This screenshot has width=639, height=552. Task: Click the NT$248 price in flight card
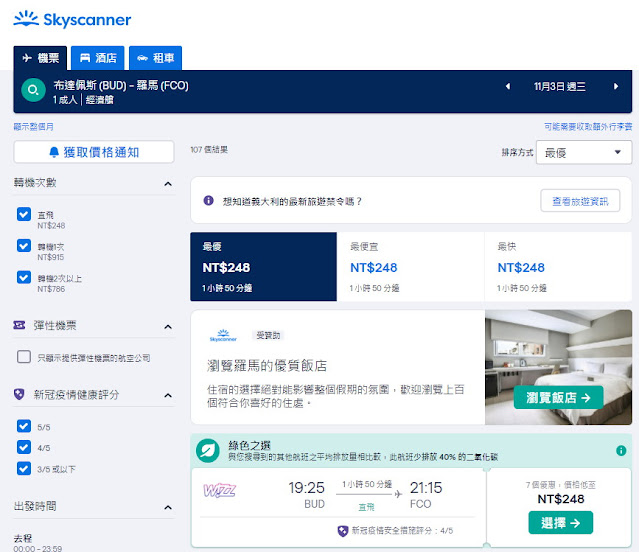561,499
